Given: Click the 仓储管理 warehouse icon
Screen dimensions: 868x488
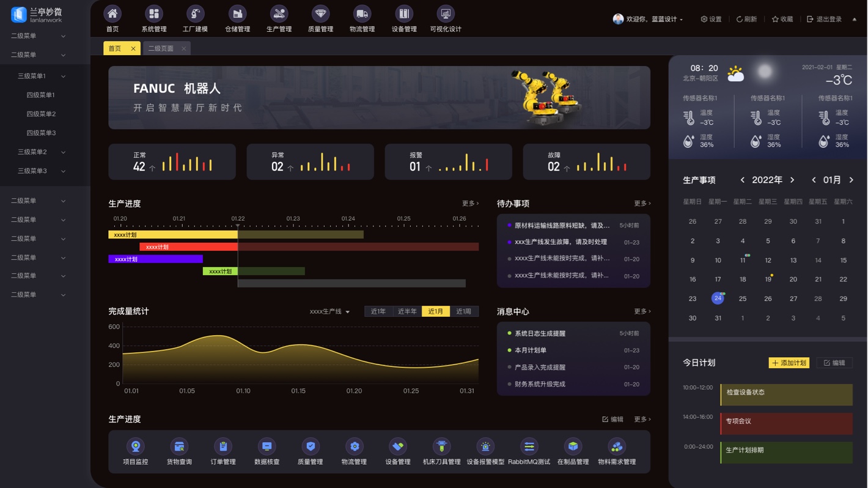Looking at the screenshot, I should point(237,14).
